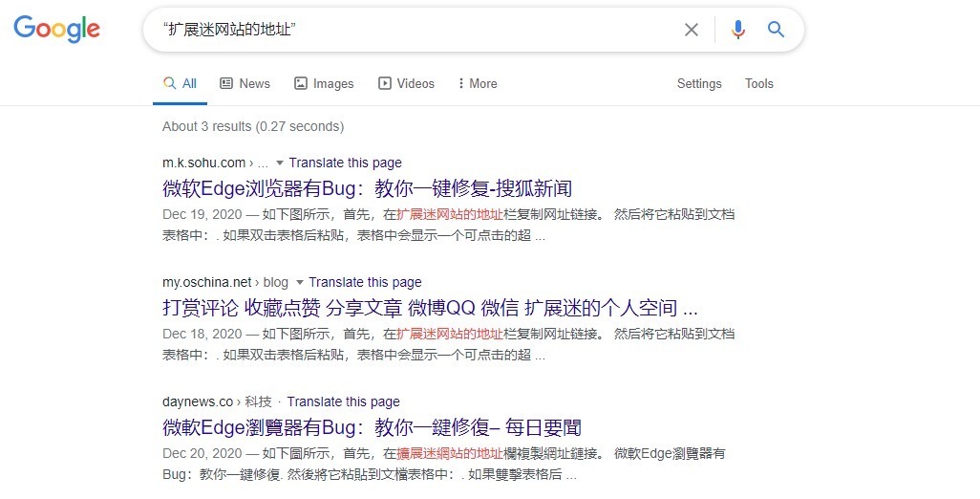Translate the sohu.com result page
Viewport: 980px width, 499px height.
click(x=345, y=163)
